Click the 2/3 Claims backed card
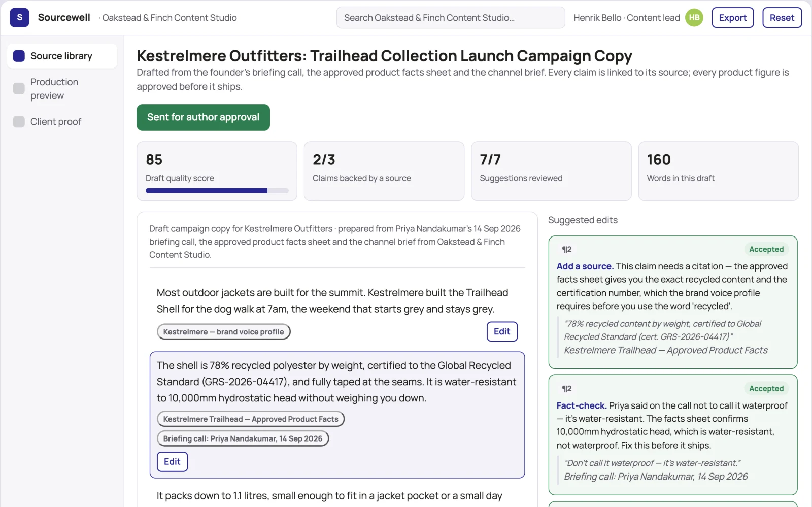The image size is (812, 507). [384, 171]
